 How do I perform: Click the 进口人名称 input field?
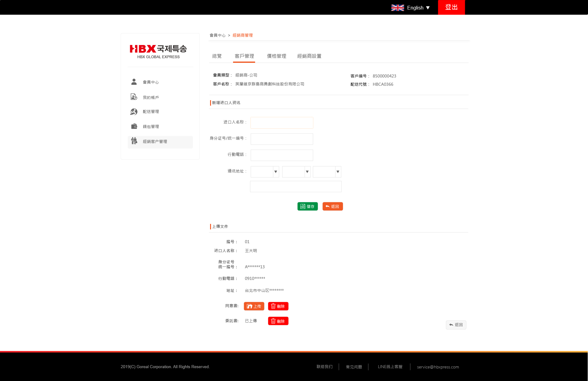click(x=282, y=123)
